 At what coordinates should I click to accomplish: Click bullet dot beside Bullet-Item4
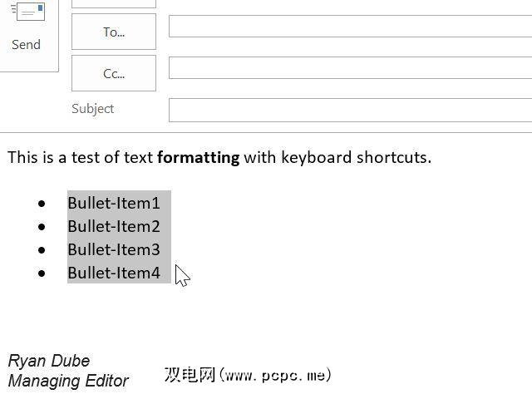click(42, 273)
